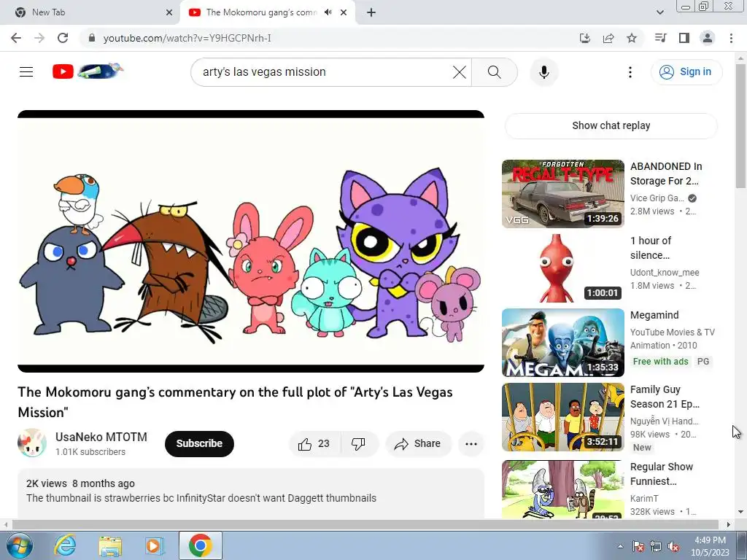Click ABANDONED In Storage title link
The width and height of the screenshot is (747, 560).
(x=666, y=174)
